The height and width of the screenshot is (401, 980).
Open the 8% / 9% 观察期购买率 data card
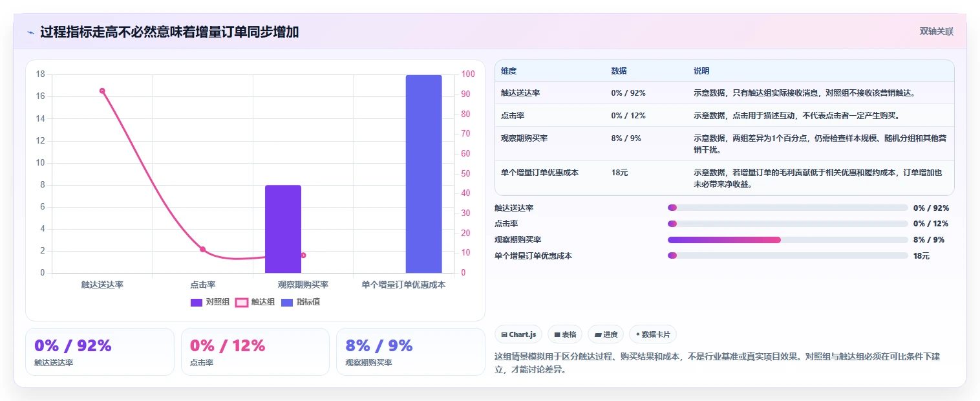410,352
